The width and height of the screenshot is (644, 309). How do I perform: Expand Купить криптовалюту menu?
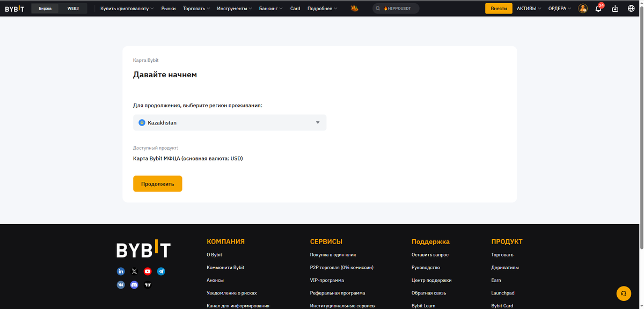(x=127, y=9)
